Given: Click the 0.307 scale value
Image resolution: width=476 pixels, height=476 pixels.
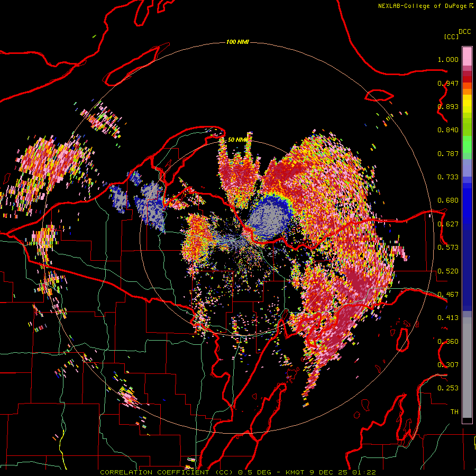Looking at the screenshot, I should click(x=448, y=365).
